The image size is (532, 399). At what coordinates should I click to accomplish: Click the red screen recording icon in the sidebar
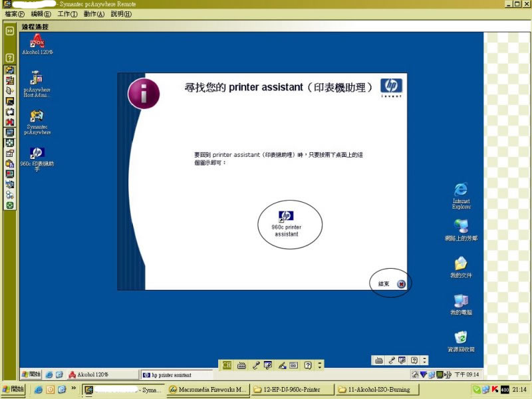click(x=10, y=174)
